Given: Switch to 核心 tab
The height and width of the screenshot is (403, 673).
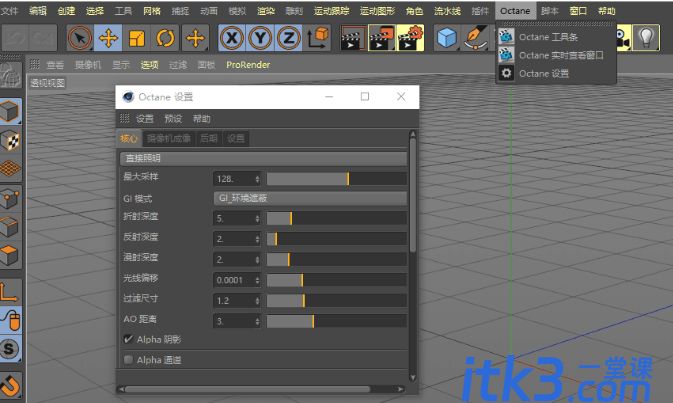Looking at the screenshot, I should (129, 138).
